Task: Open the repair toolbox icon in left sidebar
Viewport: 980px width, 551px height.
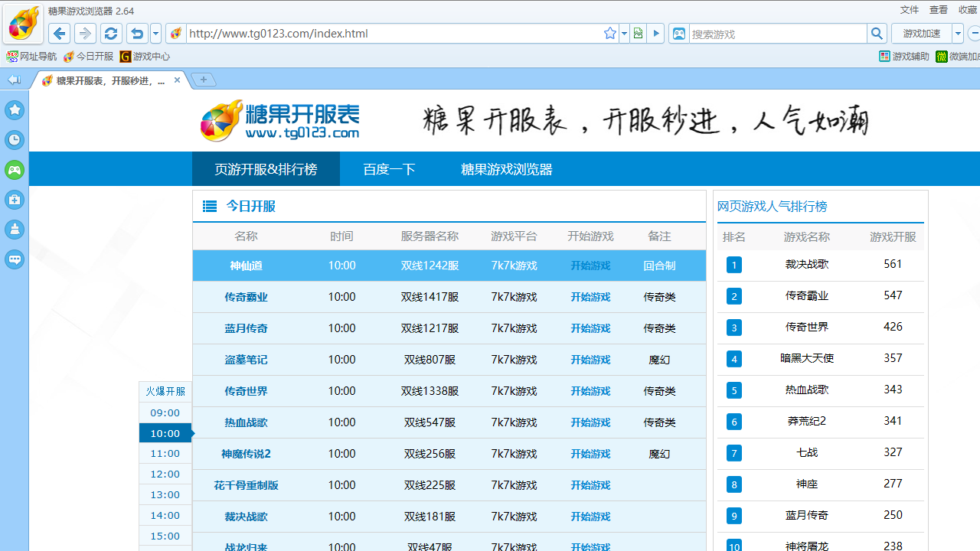Action: tap(15, 200)
